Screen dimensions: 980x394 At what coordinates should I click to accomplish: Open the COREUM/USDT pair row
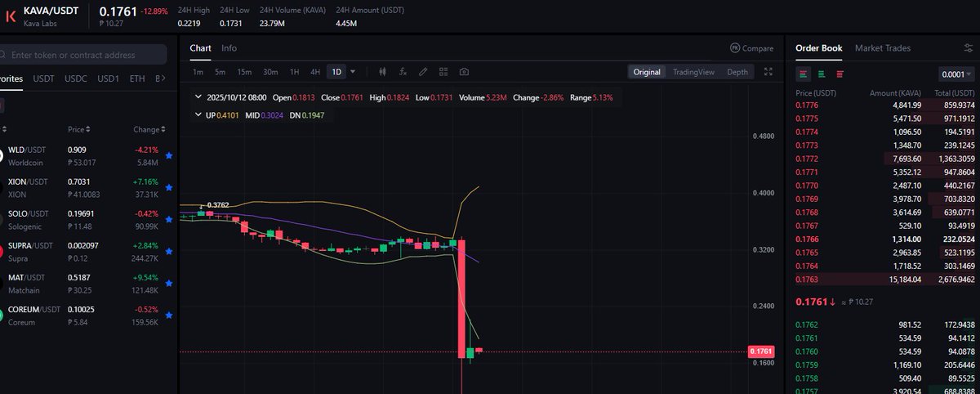point(88,316)
